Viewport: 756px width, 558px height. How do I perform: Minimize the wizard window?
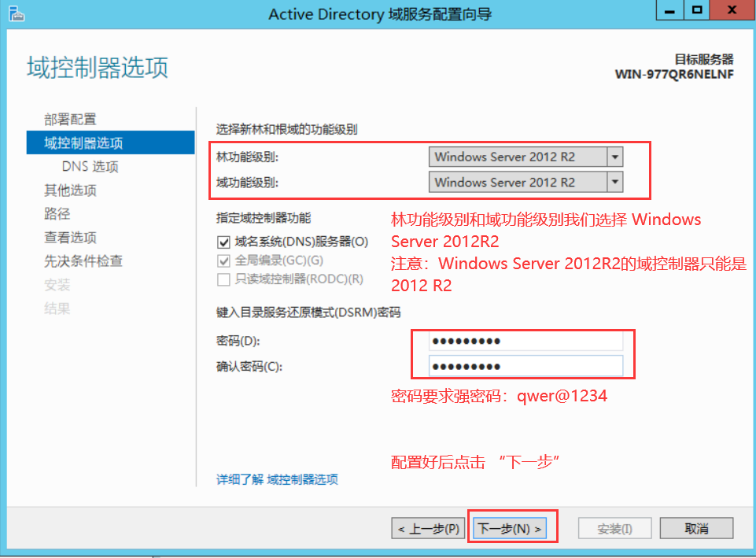click(x=669, y=10)
